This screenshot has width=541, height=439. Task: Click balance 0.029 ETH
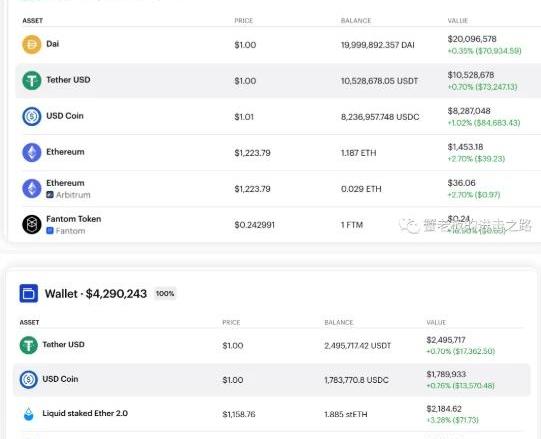point(361,189)
